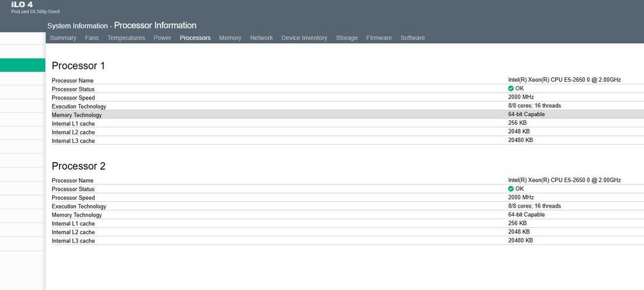
Task: Click Processor 2 speed value 2000 MHz
Action: click(x=521, y=197)
